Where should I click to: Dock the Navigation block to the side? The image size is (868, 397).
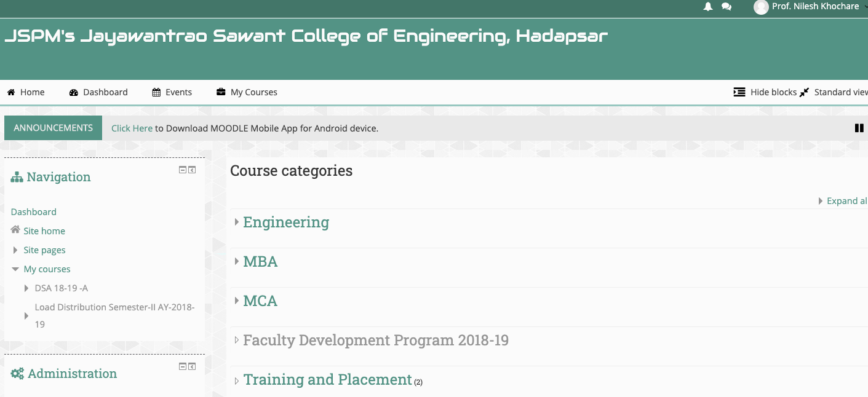(x=192, y=170)
